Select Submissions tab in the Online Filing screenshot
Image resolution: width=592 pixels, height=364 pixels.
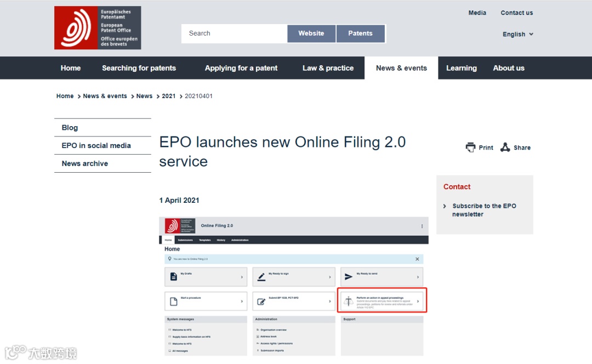coord(185,240)
